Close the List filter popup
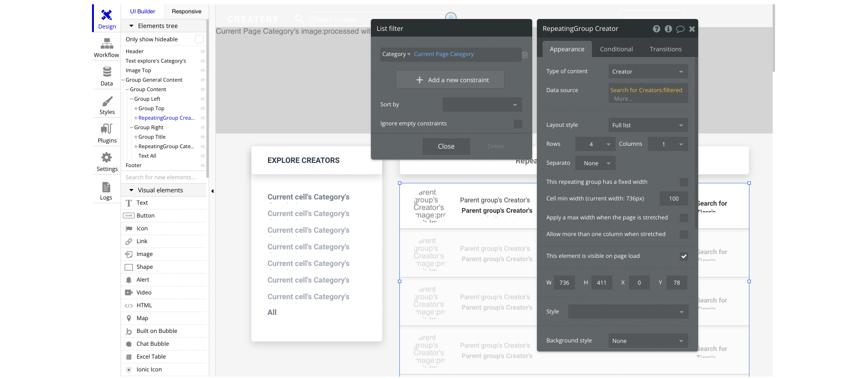 [446, 146]
